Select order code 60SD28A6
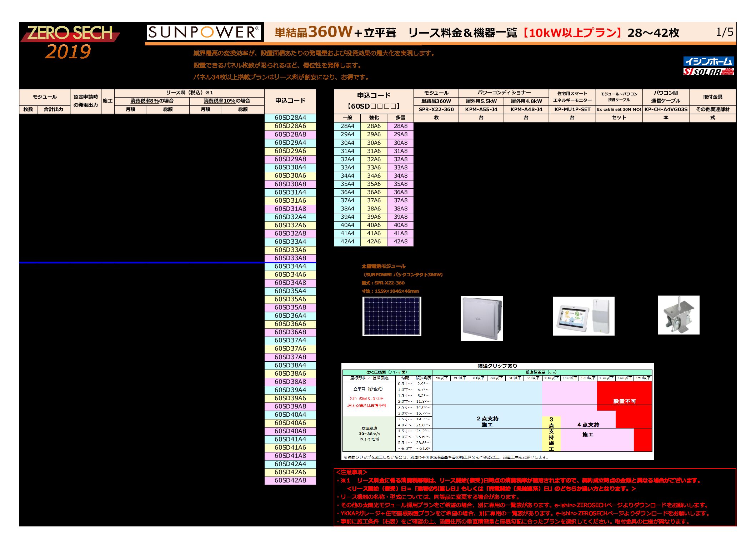 pos(290,126)
